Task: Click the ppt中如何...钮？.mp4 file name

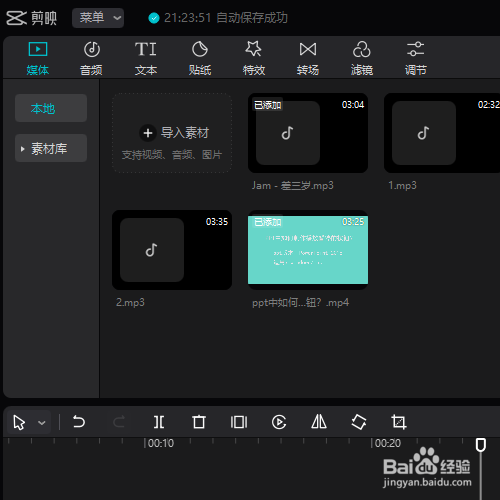Action: click(x=300, y=302)
